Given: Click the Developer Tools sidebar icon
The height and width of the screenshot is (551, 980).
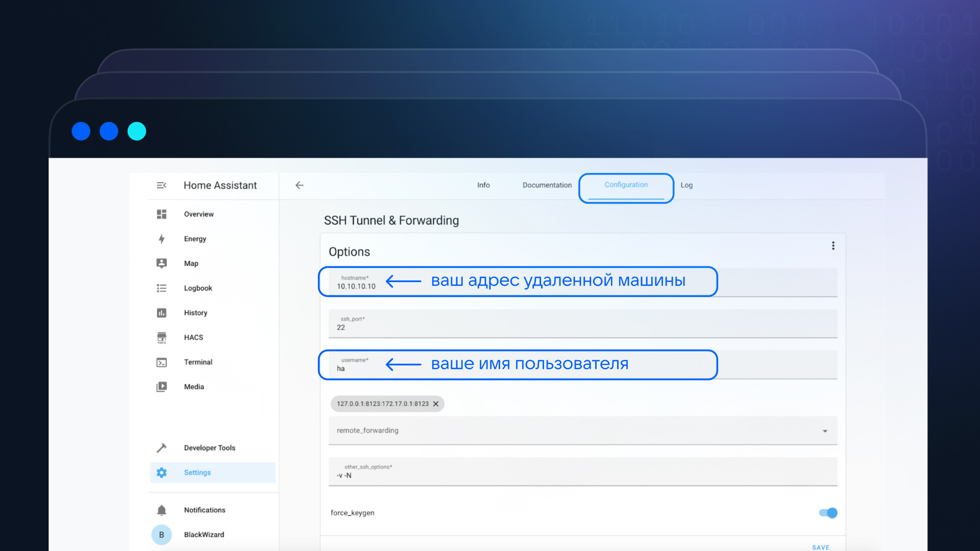Looking at the screenshot, I should tap(163, 447).
